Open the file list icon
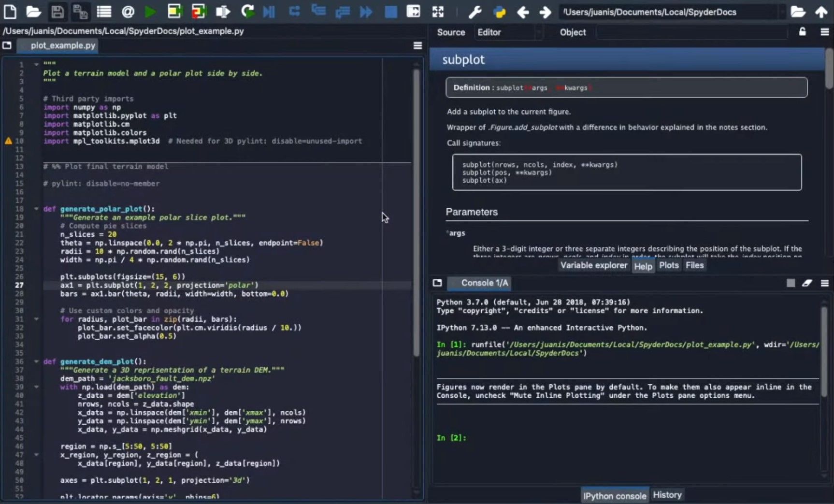The width and height of the screenshot is (834, 504). [x=104, y=11]
